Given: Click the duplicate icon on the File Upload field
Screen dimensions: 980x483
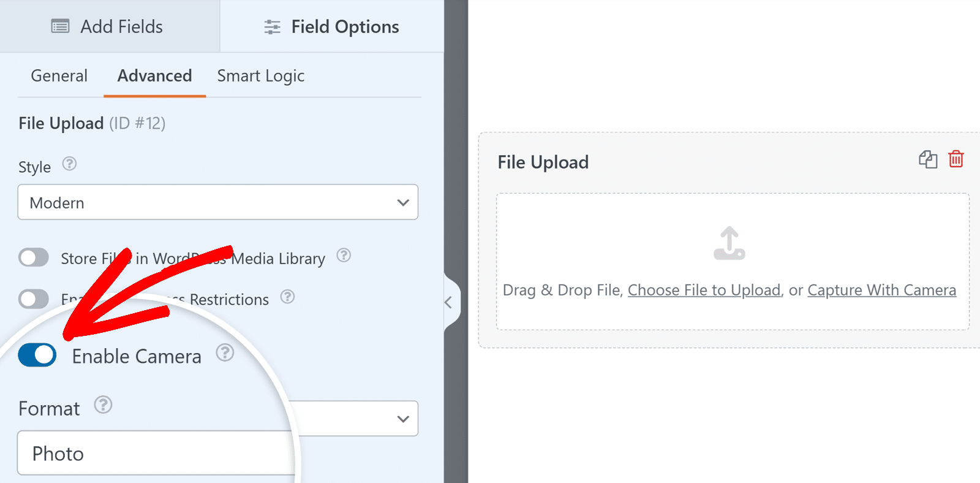Looking at the screenshot, I should [x=927, y=160].
